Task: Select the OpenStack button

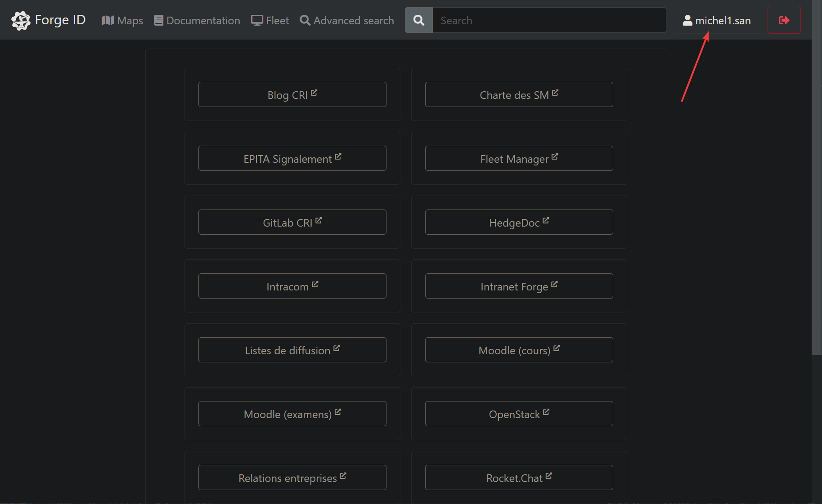Action: [x=519, y=414]
